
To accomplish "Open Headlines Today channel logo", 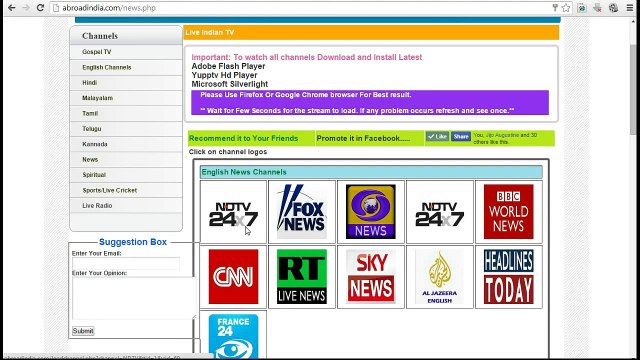I will (x=509, y=277).
